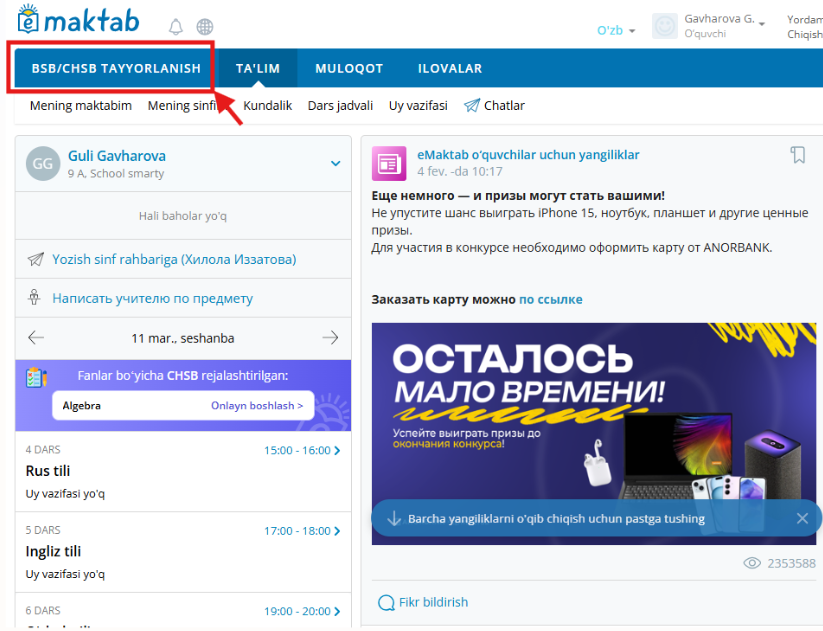Bookmark the eMaktab news post
This screenshot has height=631, width=823.
(797, 155)
